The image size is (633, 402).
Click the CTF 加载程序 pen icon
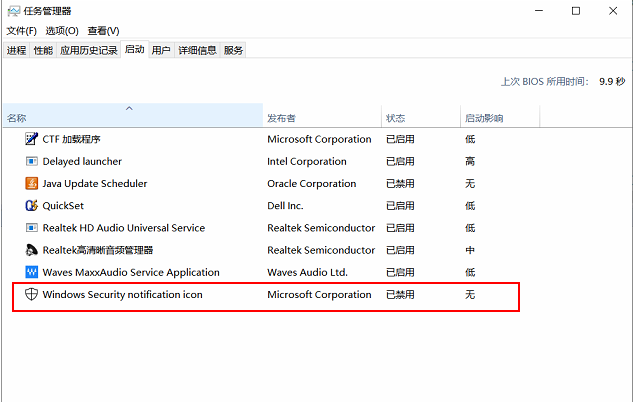click(x=31, y=139)
